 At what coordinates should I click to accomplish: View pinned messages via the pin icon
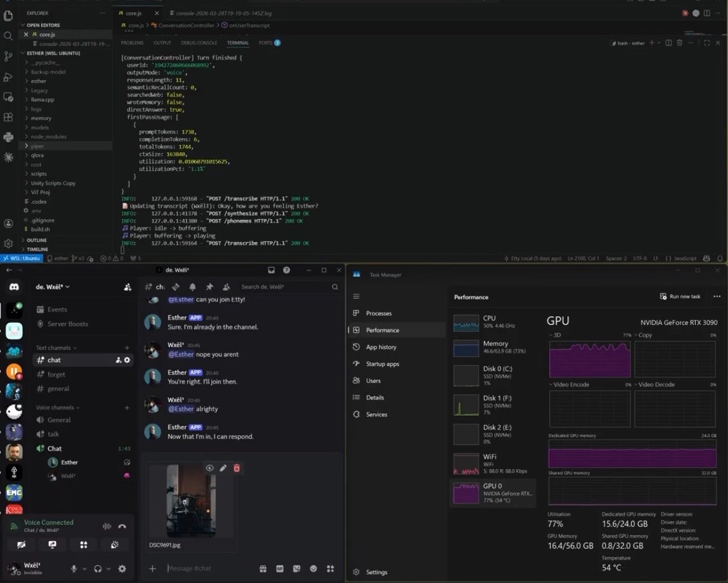pyautogui.click(x=208, y=287)
